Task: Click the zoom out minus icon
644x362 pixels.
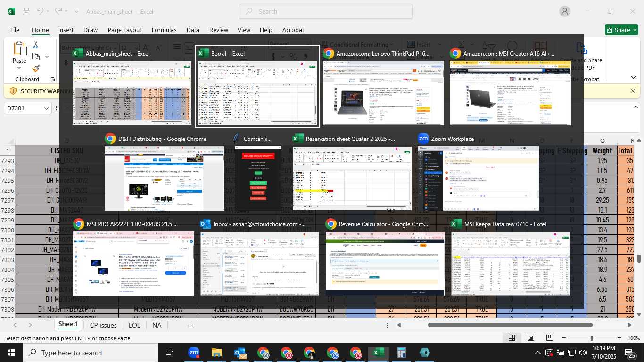Action: [x=564, y=338]
